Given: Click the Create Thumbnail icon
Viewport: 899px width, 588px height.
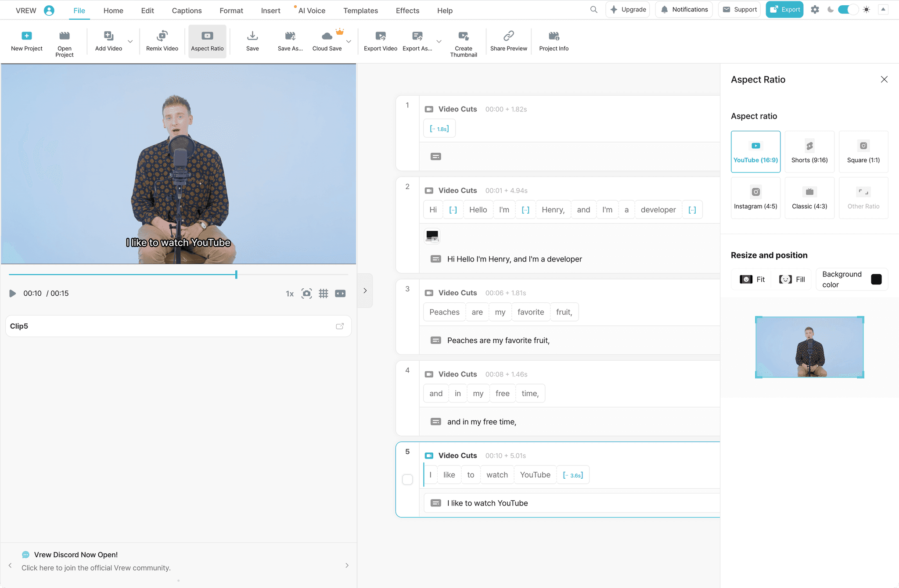Looking at the screenshot, I should click(x=463, y=36).
